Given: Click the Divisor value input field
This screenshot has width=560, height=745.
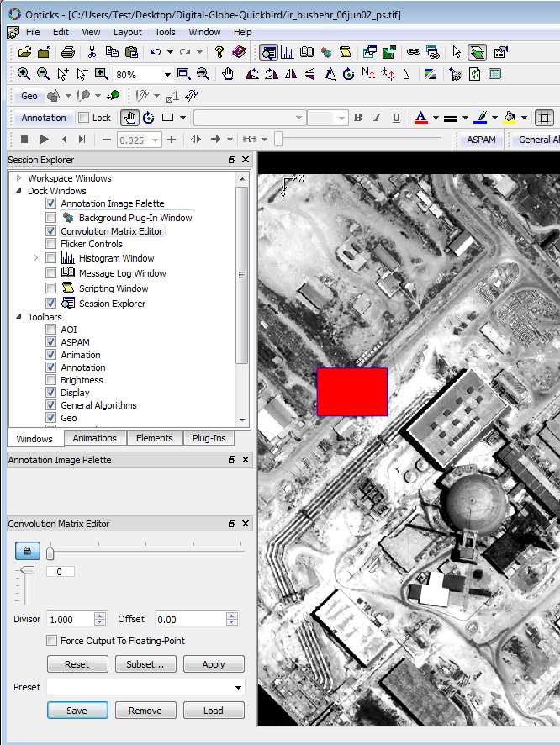Looking at the screenshot, I should [x=70, y=620].
